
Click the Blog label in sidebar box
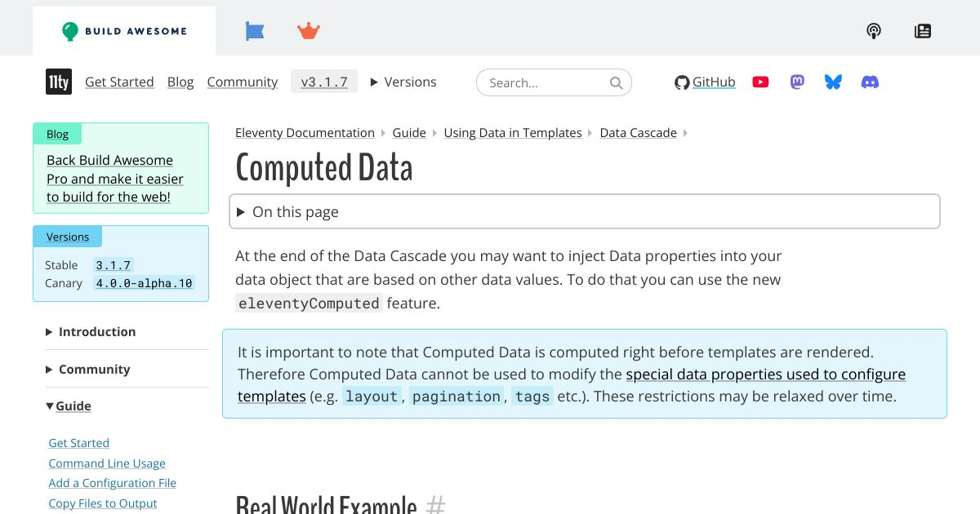(57, 134)
